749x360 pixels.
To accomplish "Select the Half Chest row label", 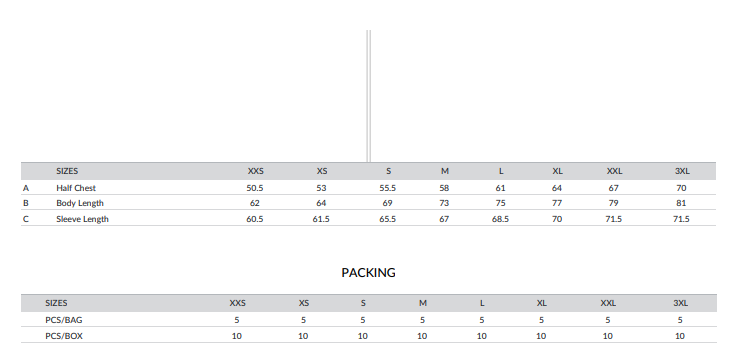I will (76, 188).
